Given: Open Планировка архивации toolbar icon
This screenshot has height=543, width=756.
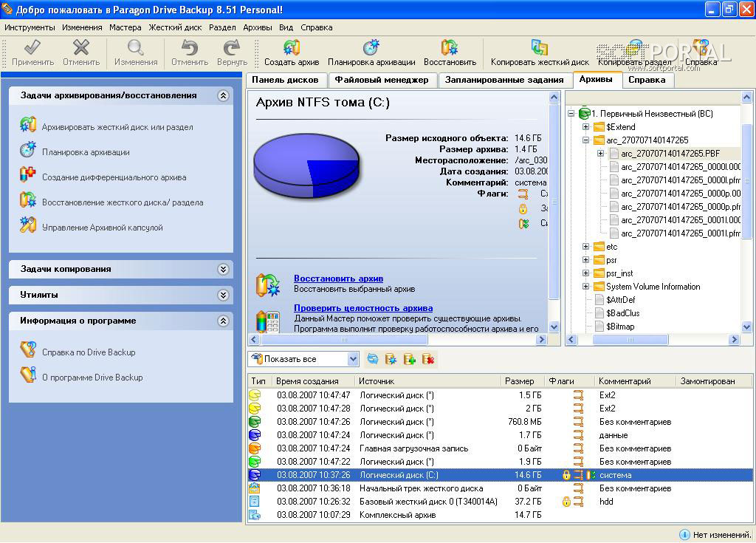Looking at the screenshot, I should click(371, 47).
